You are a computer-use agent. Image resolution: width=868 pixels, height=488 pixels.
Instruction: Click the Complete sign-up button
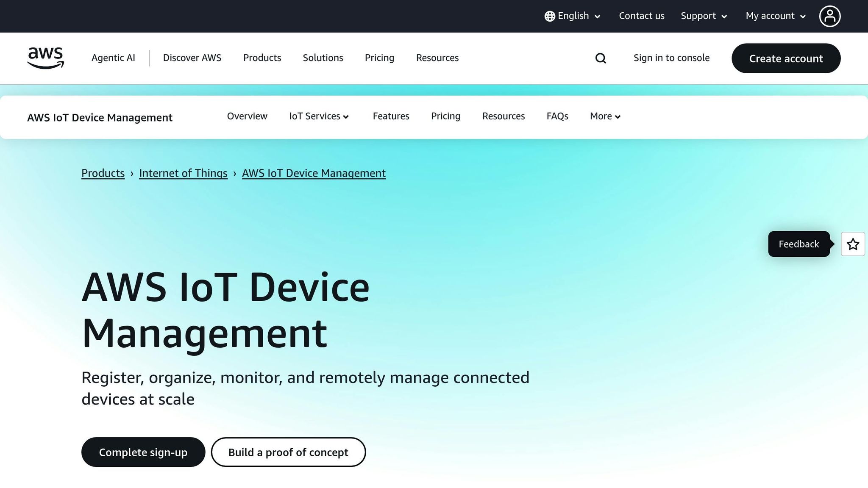pos(143,452)
